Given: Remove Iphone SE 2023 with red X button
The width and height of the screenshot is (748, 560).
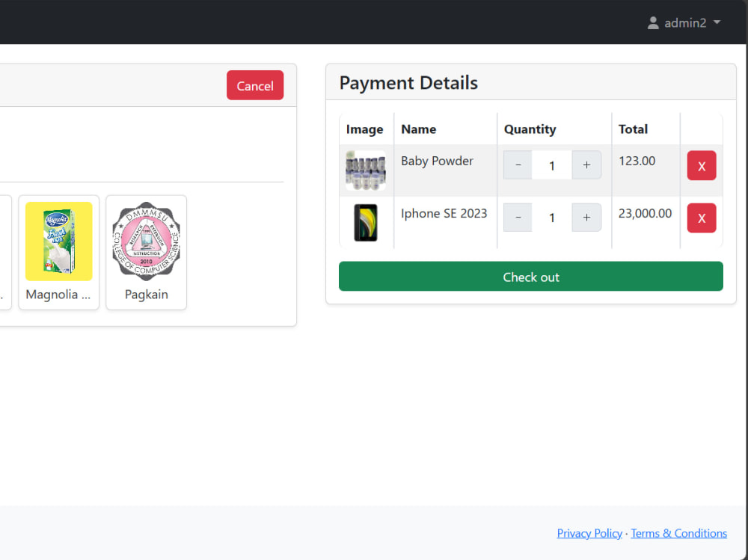Looking at the screenshot, I should pos(702,218).
